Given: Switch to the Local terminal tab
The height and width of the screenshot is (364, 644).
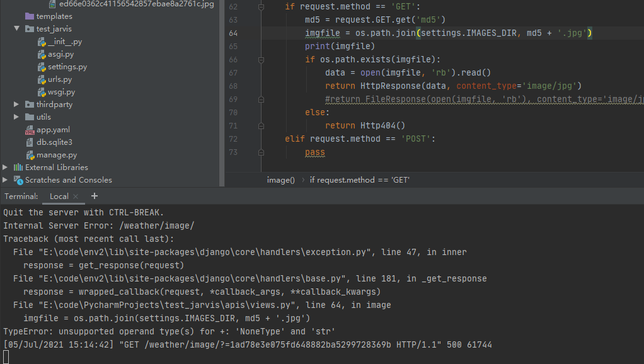Looking at the screenshot, I should click(x=60, y=196).
